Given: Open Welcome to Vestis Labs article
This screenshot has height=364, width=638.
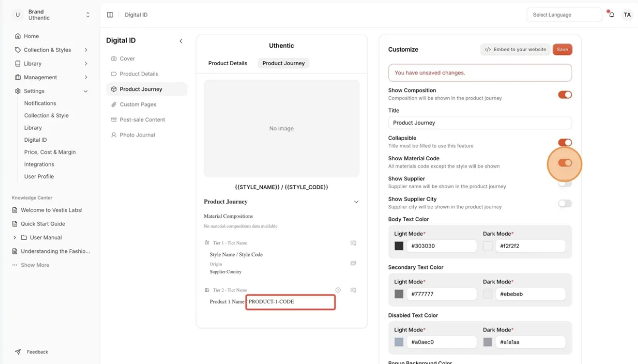Looking at the screenshot, I should pyautogui.click(x=52, y=210).
